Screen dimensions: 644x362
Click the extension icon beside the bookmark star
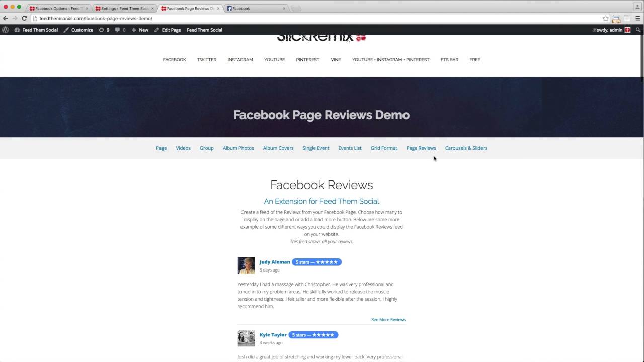(616, 19)
